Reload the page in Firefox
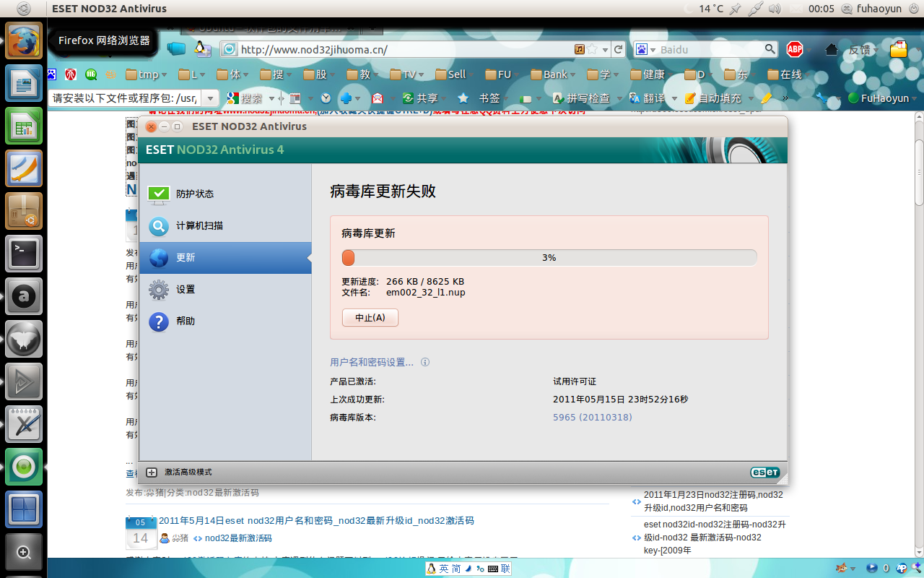 tap(618, 49)
